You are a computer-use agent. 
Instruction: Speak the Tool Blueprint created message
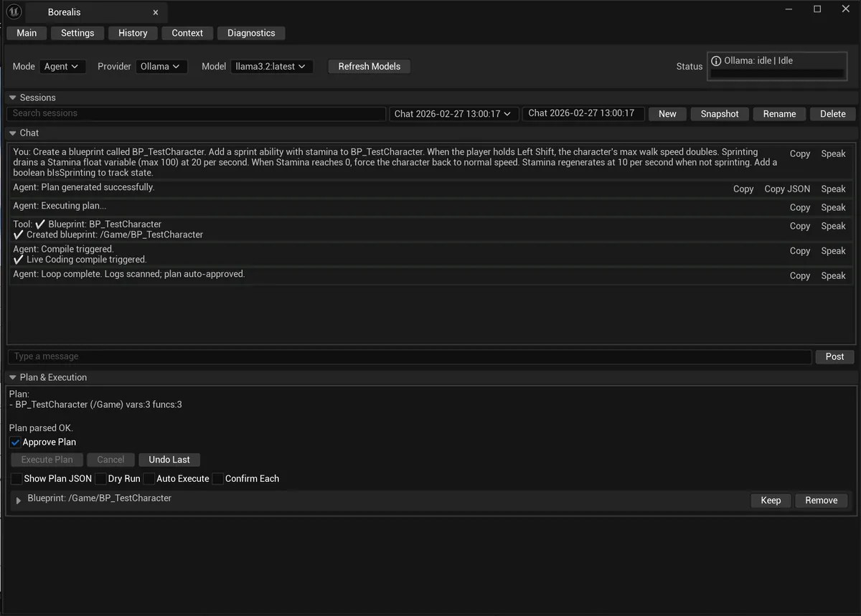(x=833, y=226)
